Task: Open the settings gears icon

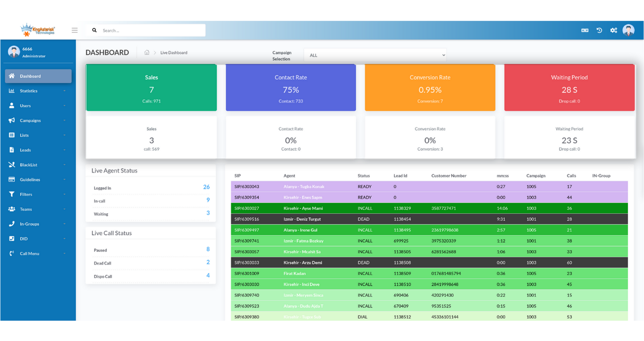Action: coord(613,30)
